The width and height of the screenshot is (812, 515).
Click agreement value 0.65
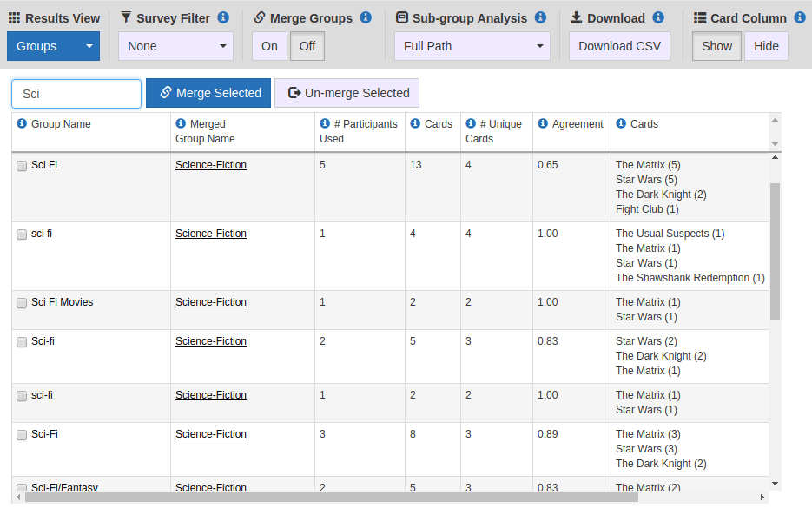point(547,165)
